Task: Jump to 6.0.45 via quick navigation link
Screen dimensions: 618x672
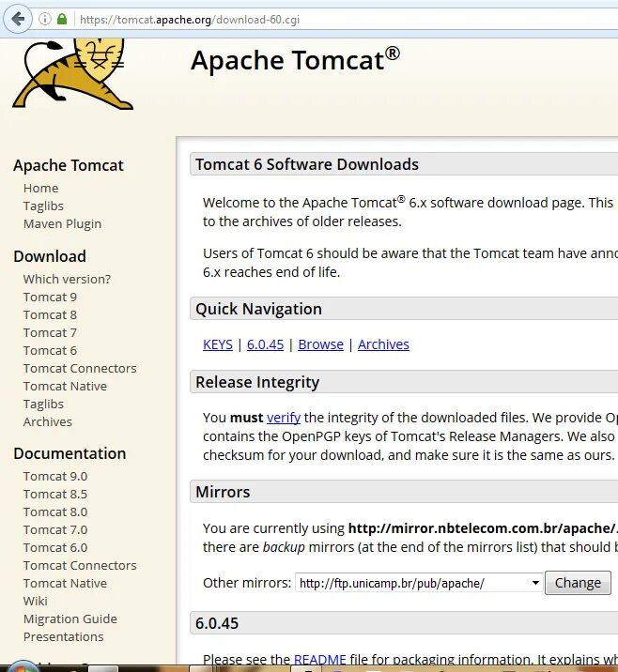Action: point(265,344)
